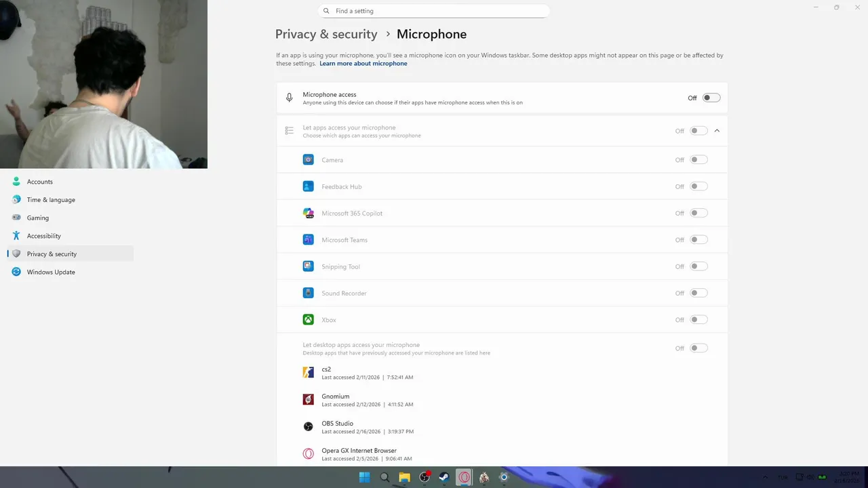Click the Microsoft 365 Copilot icon

[x=309, y=213]
